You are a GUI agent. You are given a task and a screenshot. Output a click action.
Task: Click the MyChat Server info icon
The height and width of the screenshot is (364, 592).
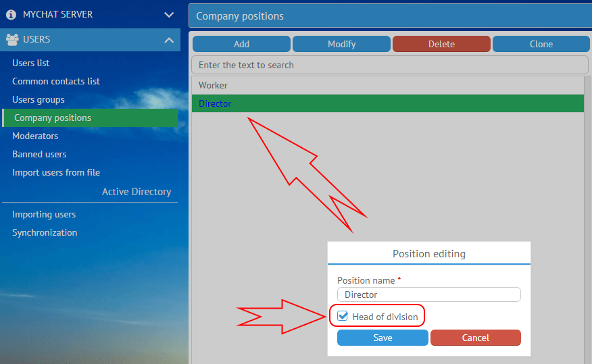(x=11, y=14)
